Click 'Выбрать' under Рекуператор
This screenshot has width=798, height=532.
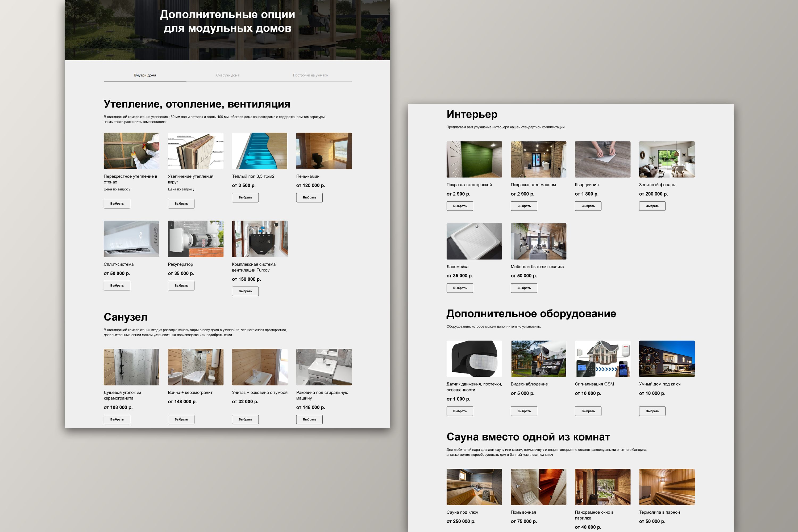click(181, 286)
